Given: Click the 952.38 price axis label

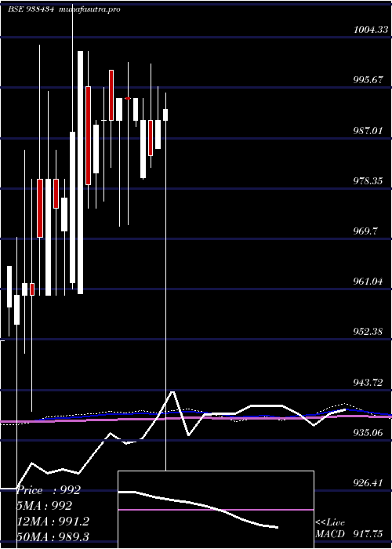Looking at the screenshot, I should click(367, 331).
